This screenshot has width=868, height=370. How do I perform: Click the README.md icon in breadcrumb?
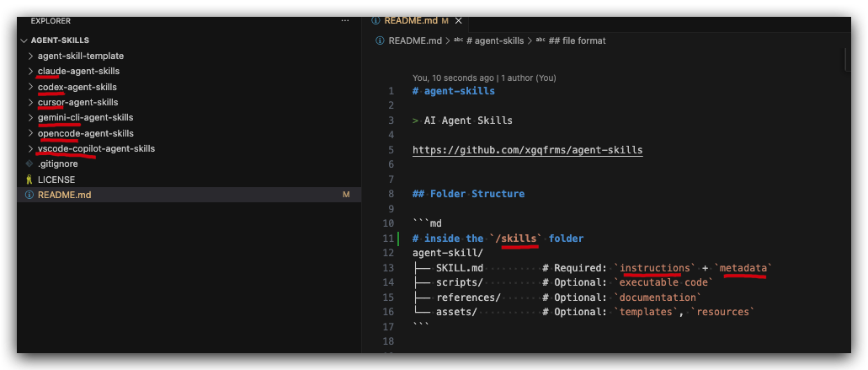(381, 40)
